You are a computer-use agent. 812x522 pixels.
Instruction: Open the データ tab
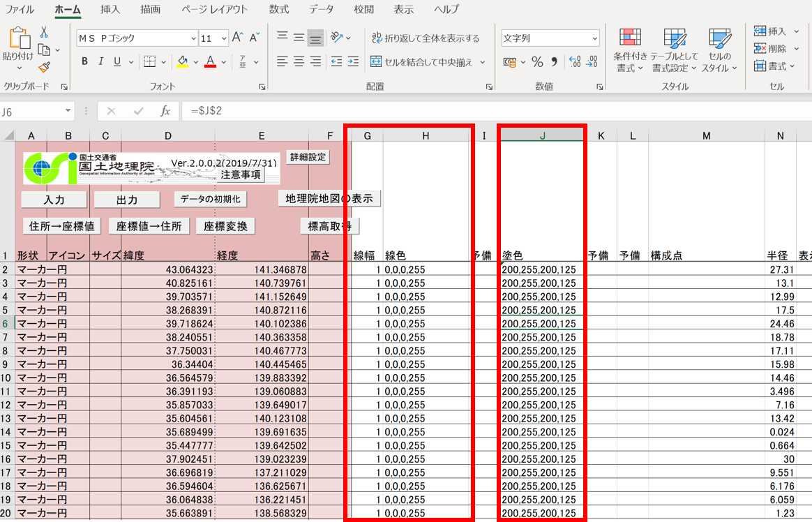[x=321, y=9]
